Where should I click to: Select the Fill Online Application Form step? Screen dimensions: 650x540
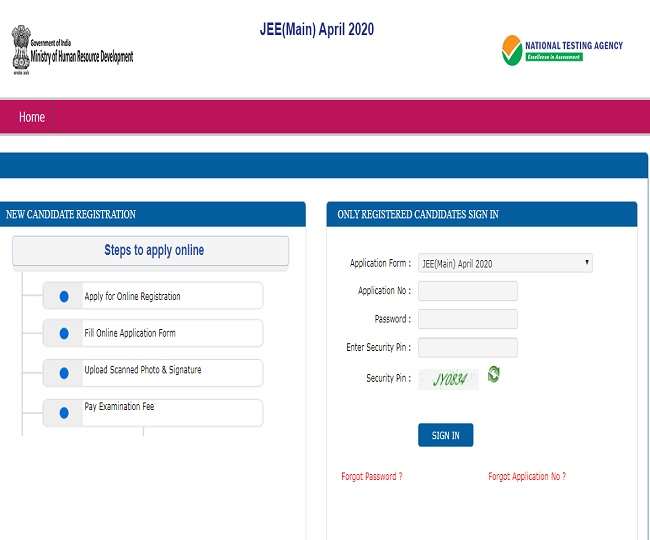click(x=130, y=333)
